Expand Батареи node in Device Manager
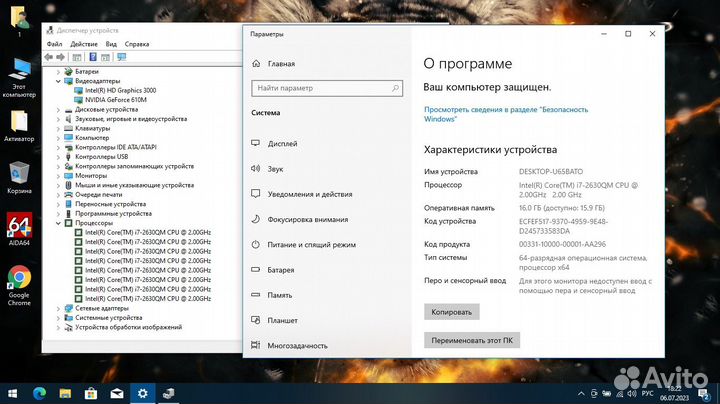 tap(58, 72)
